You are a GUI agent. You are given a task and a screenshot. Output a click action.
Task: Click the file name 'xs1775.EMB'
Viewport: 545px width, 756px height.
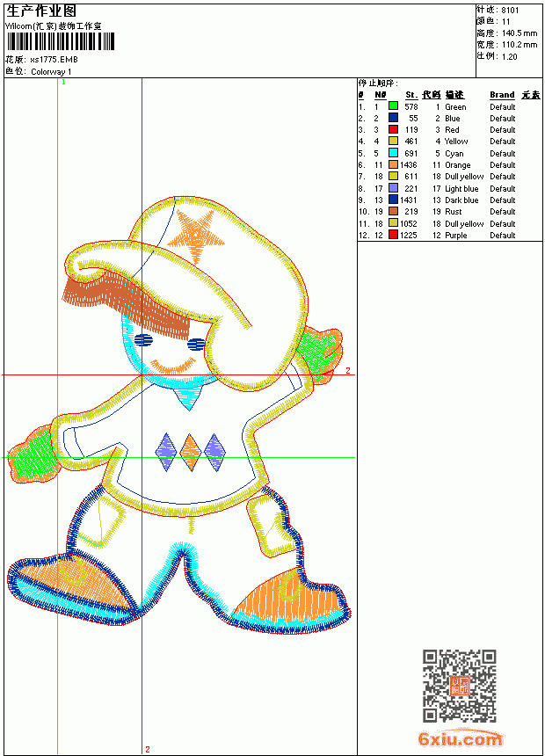[x=54, y=60]
